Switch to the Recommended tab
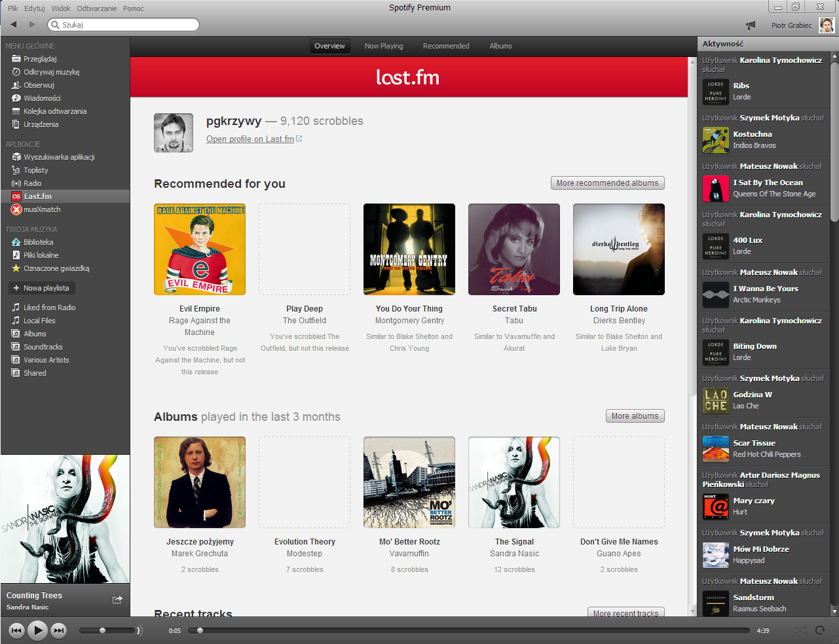This screenshot has height=644, width=839. pyautogui.click(x=446, y=46)
